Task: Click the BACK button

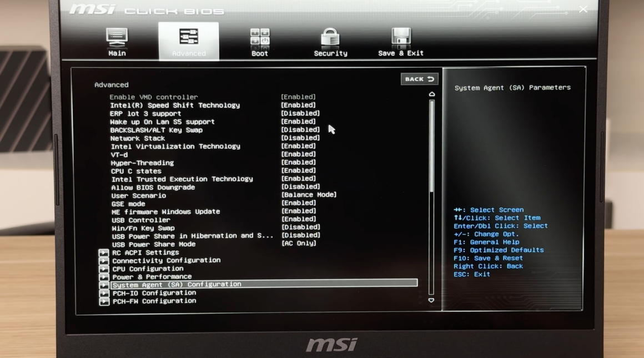Action: point(419,79)
